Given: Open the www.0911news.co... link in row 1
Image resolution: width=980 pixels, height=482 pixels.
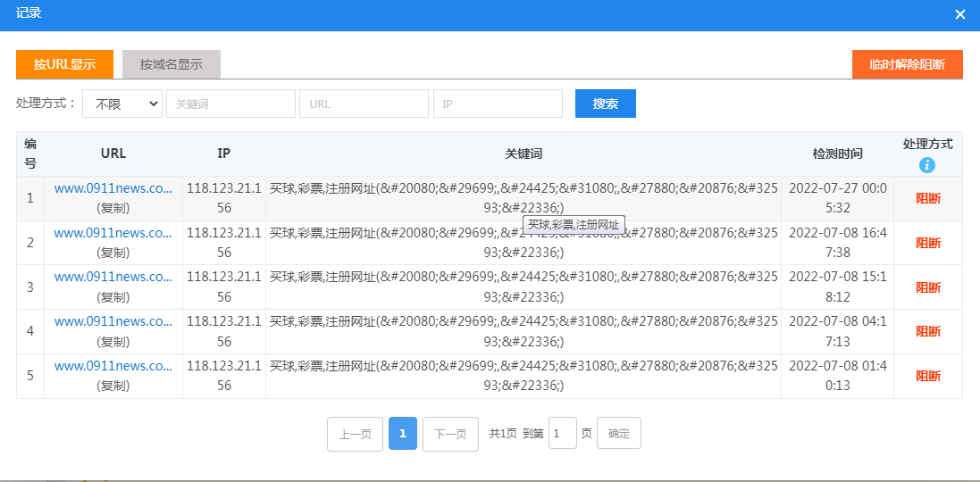Looking at the screenshot, I should [113, 188].
